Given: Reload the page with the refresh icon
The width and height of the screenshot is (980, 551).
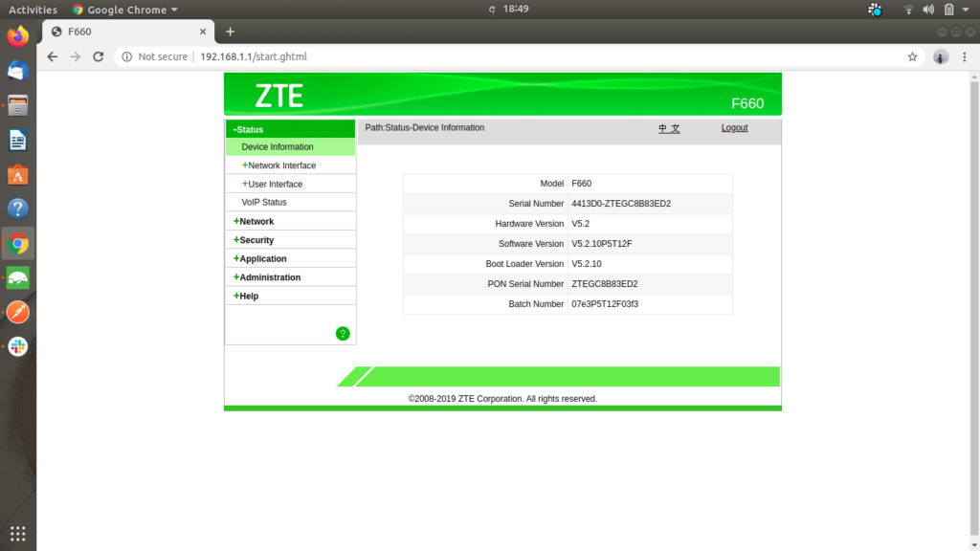Looking at the screenshot, I should click(98, 57).
